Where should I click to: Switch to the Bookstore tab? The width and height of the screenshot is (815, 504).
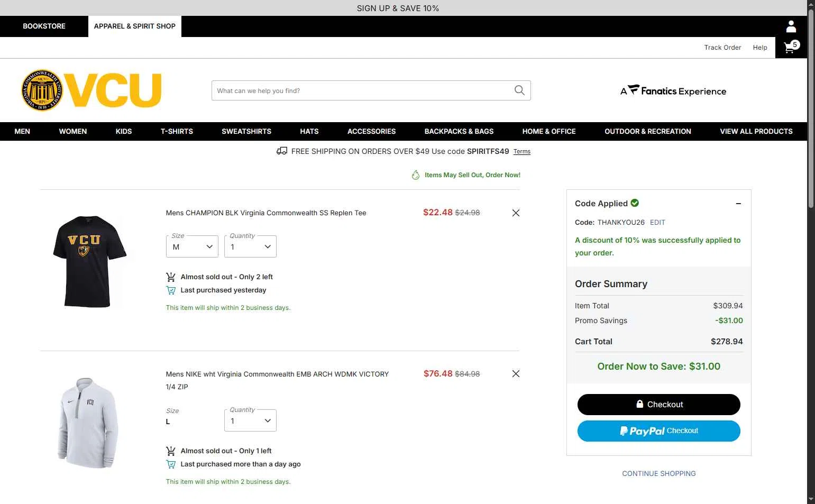coord(44,26)
